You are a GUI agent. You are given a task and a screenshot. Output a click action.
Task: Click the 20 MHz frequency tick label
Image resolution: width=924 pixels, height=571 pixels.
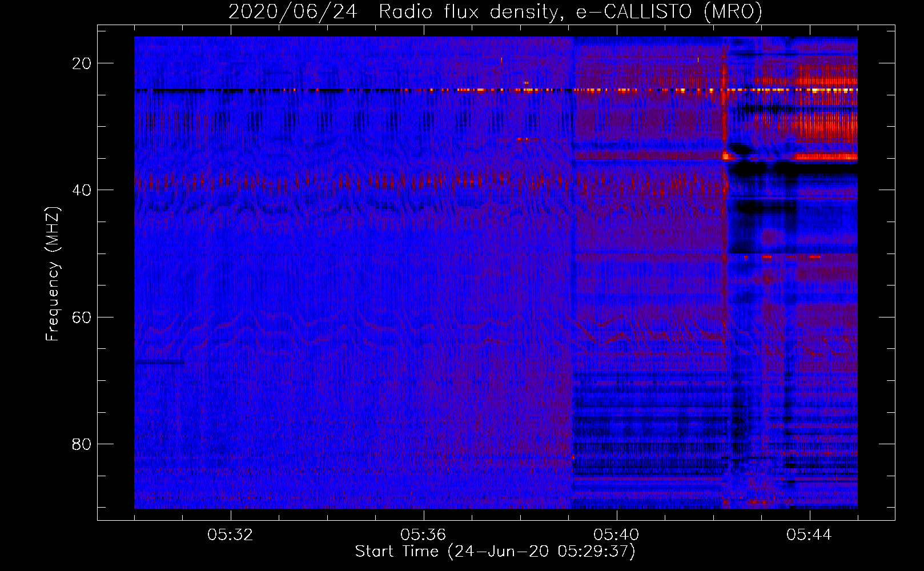[82, 63]
